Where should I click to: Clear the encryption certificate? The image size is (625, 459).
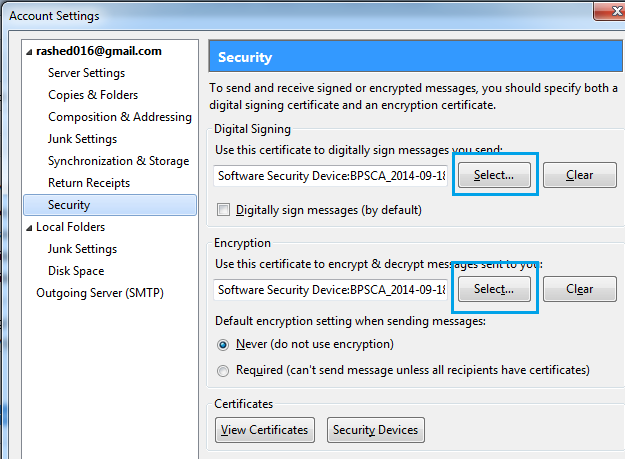(x=580, y=289)
